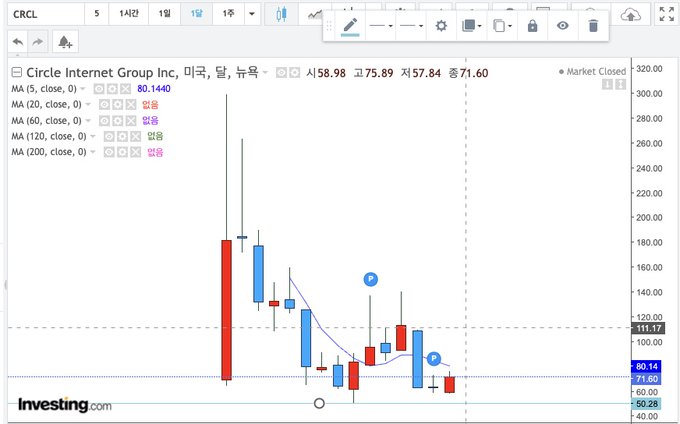This screenshot has width=680, height=424.
Task: Click the MA 5 value 80.1440
Action: [154, 89]
